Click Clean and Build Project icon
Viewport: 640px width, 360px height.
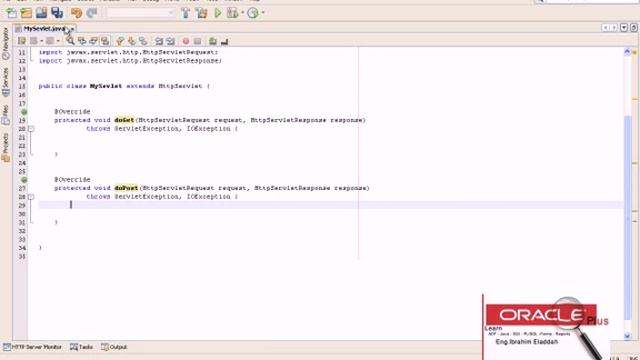click(x=201, y=13)
